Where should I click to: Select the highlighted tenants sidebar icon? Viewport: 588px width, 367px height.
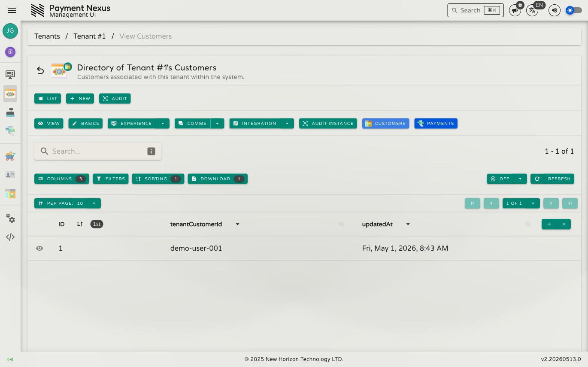coord(10,94)
